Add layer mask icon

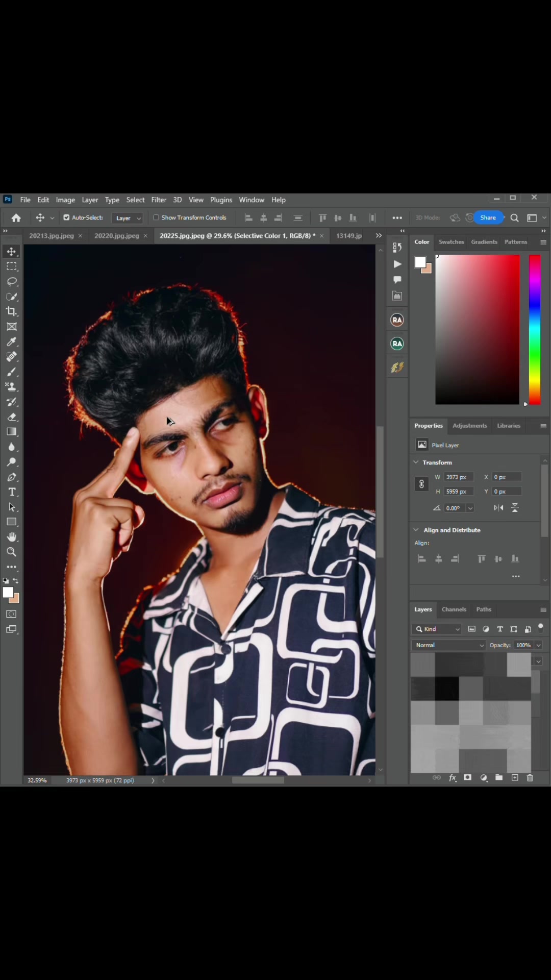pyautogui.click(x=467, y=778)
